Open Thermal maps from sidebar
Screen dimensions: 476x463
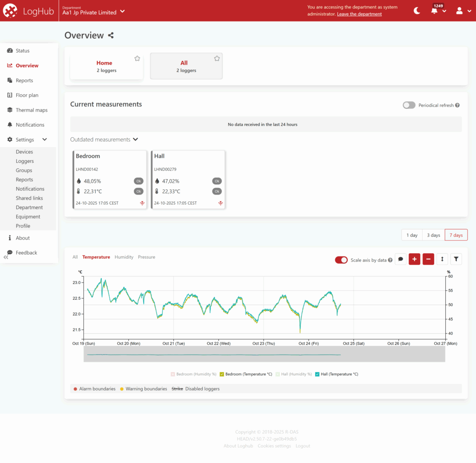click(31, 110)
